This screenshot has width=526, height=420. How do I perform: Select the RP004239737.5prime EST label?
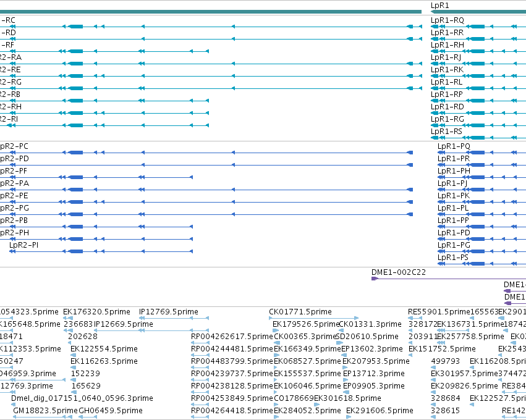click(x=232, y=374)
